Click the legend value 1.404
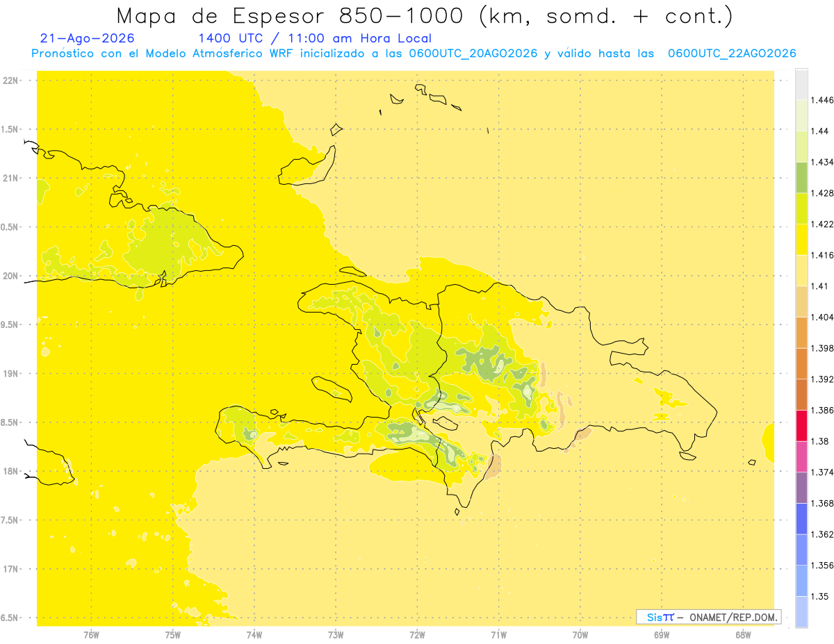The height and width of the screenshot is (644, 834). click(822, 317)
